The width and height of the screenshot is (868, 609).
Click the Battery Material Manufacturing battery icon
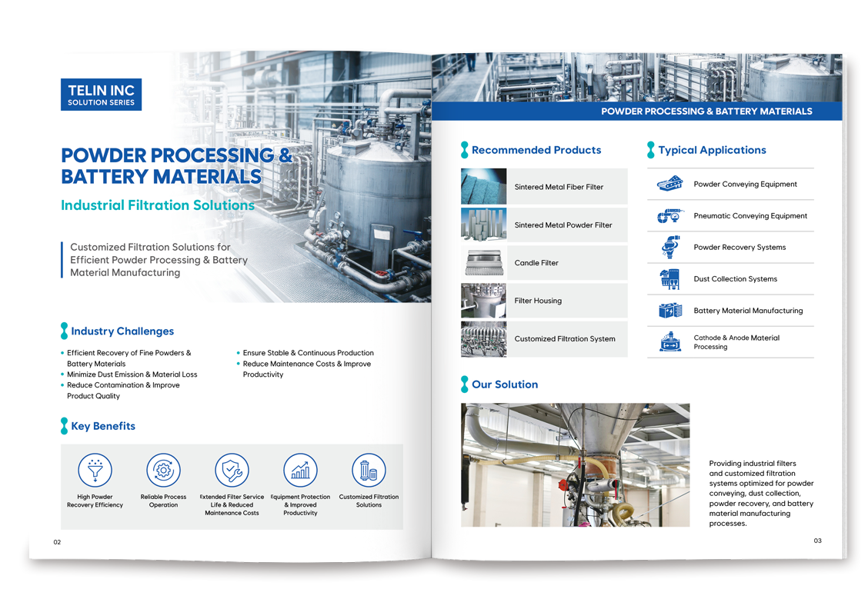coord(670,311)
